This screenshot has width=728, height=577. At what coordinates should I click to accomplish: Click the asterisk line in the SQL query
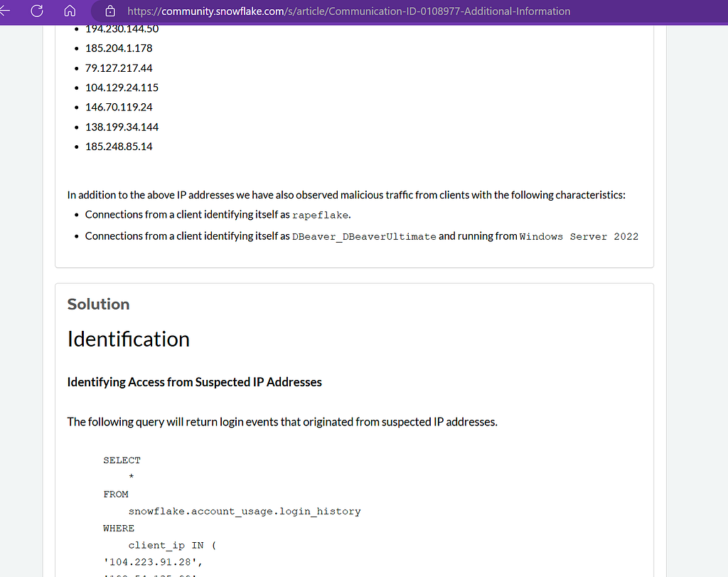tap(132, 477)
